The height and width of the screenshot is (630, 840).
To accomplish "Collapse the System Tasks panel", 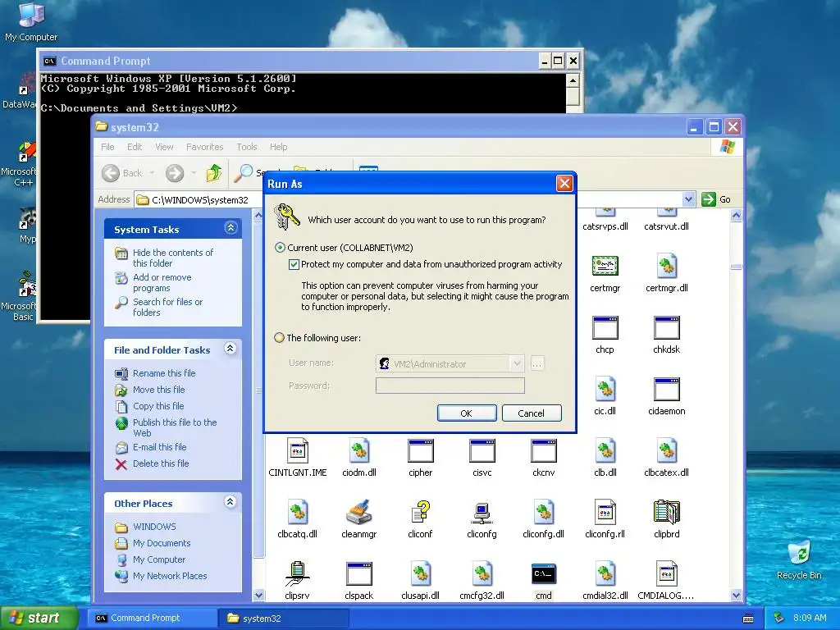I will point(231,228).
